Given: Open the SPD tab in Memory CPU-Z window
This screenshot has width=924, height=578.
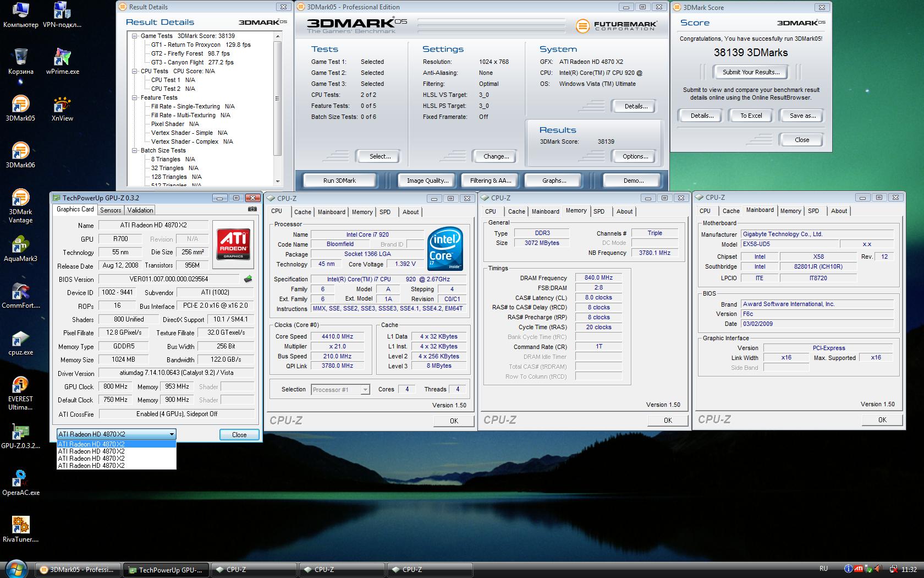Looking at the screenshot, I should pos(599,211).
